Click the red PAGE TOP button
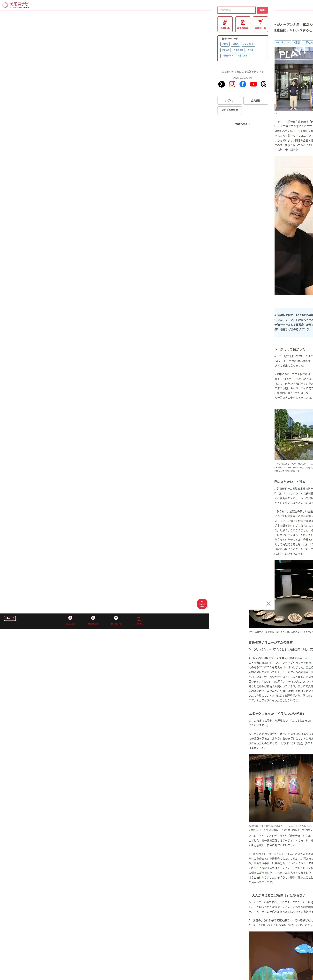 [x=202, y=604]
